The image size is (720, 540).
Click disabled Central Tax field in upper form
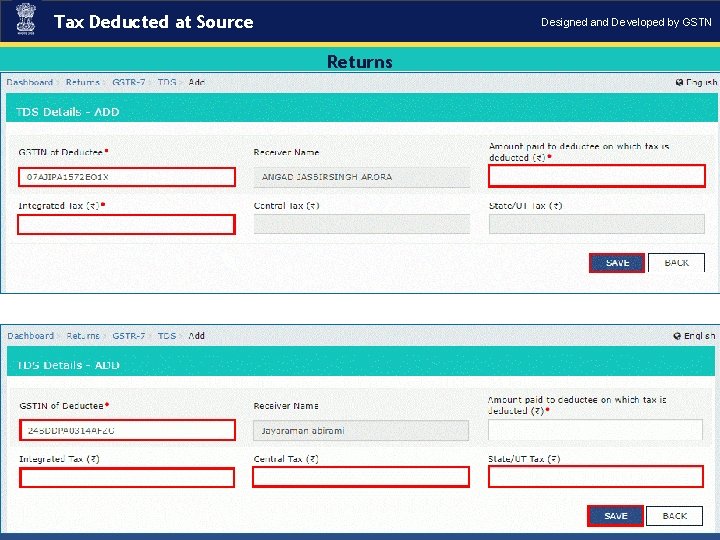362,224
